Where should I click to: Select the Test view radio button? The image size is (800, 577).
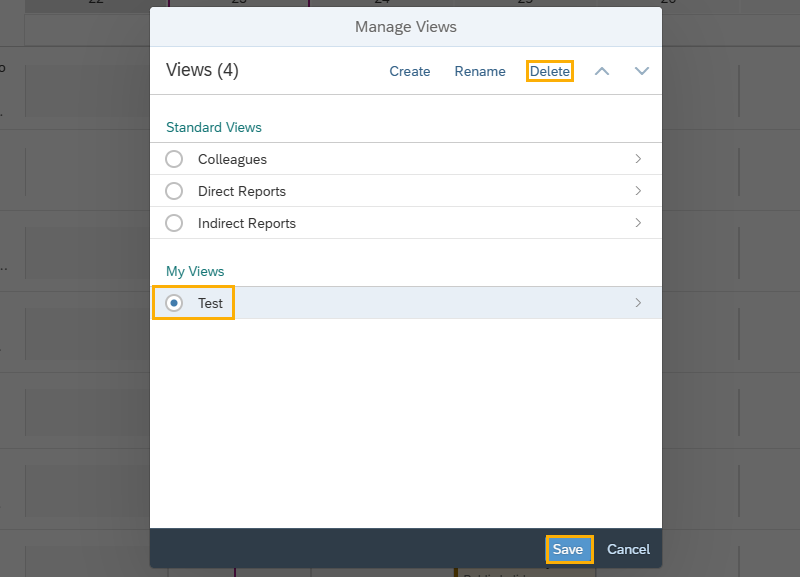[x=174, y=303]
